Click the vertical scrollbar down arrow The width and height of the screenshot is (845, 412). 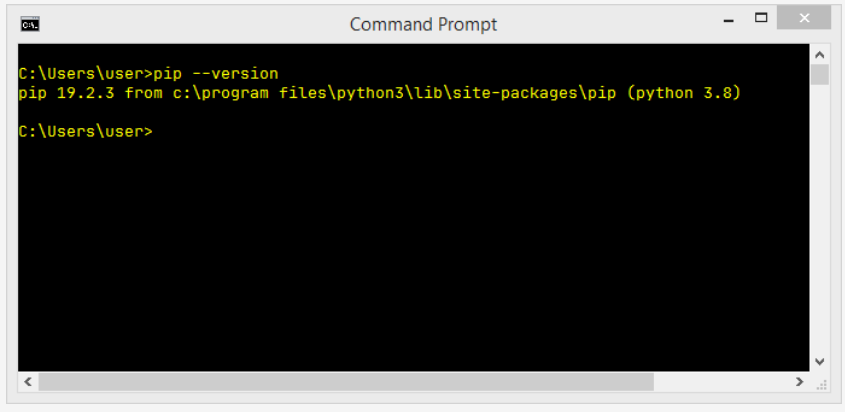pyautogui.click(x=820, y=361)
